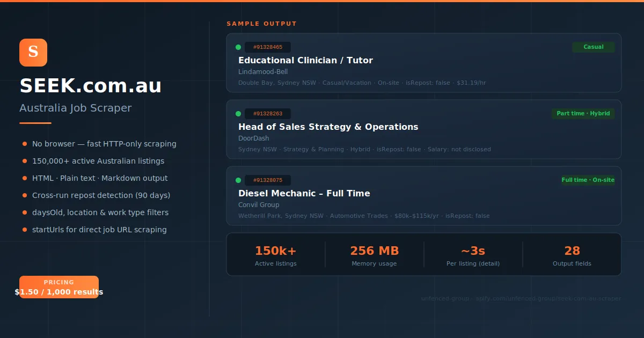Screen dimensions: 644x338
Task: Click green status dot on Head of Sales card
Action: (x=238, y=114)
